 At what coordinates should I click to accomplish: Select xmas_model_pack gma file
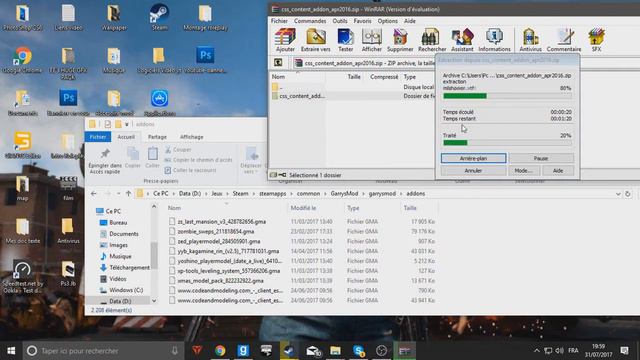(x=220, y=281)
